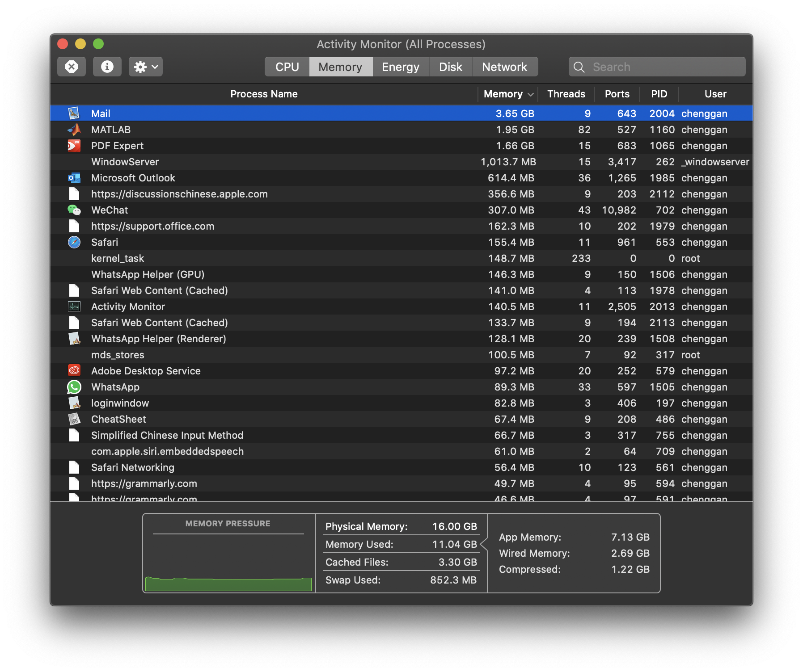Open the Network tab
Screen dimensions: 803x672
(x=504, y=67)
